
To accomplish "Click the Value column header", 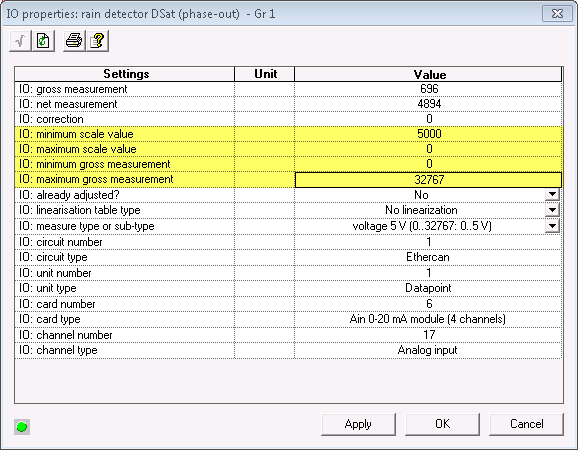I will click(428, 74).
